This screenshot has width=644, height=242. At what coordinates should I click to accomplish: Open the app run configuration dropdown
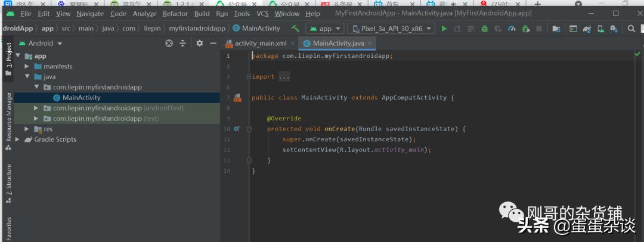pos(325,28)
